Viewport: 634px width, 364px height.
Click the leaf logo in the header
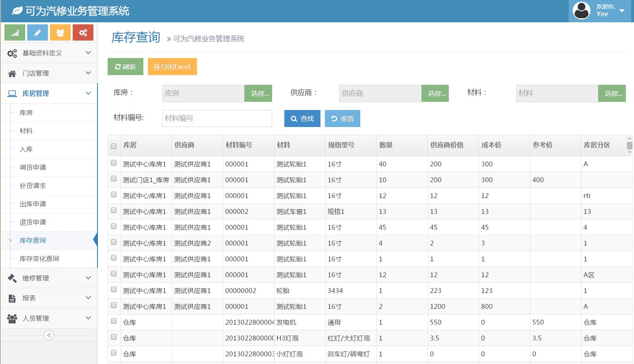[17, 11]
